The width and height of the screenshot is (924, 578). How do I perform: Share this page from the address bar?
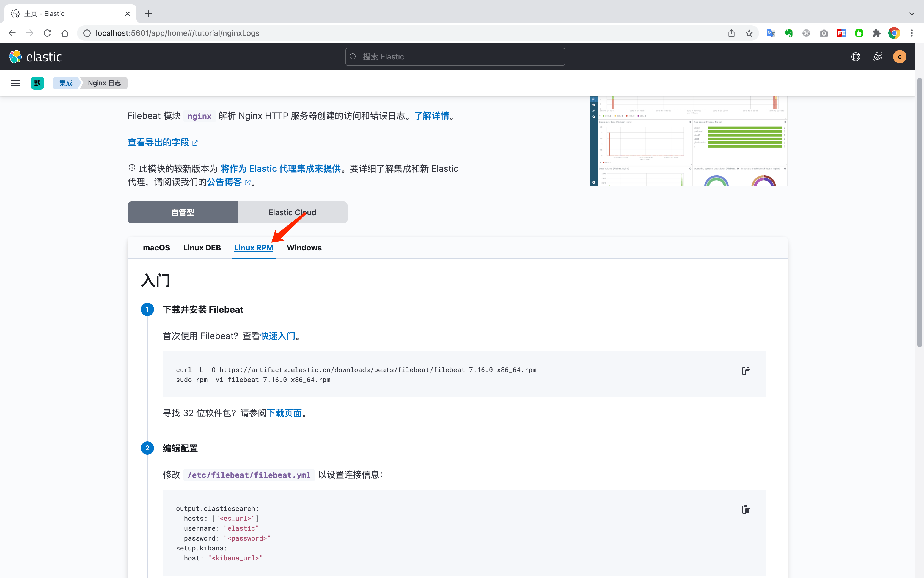pos(731,33)
